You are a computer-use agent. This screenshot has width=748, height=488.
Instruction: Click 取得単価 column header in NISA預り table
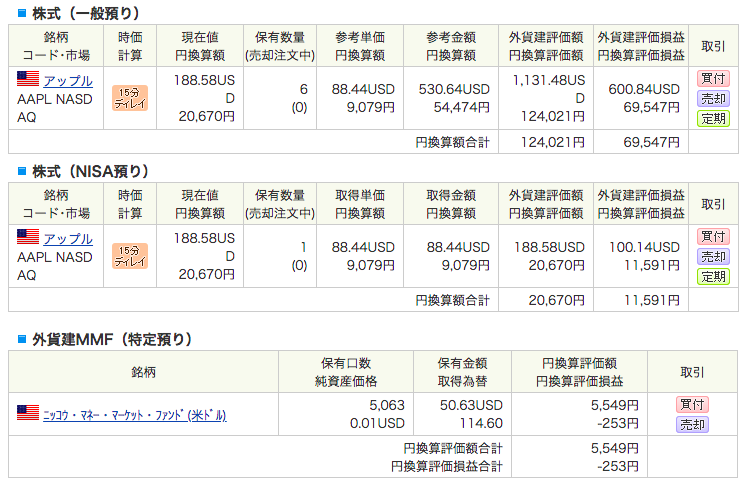click(360, 204)
